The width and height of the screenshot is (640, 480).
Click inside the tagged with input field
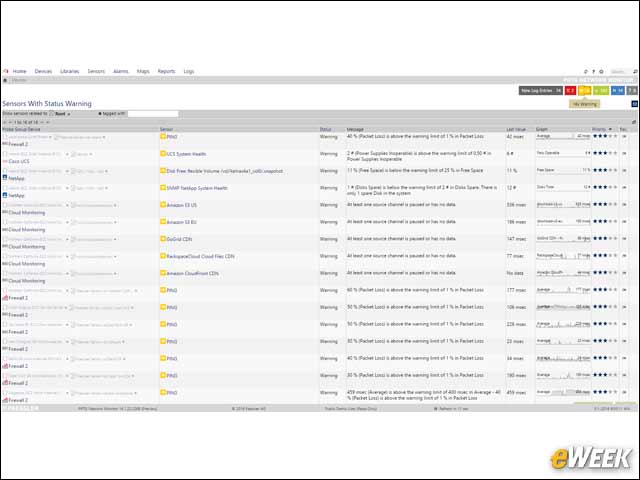[x=153, y=114]
